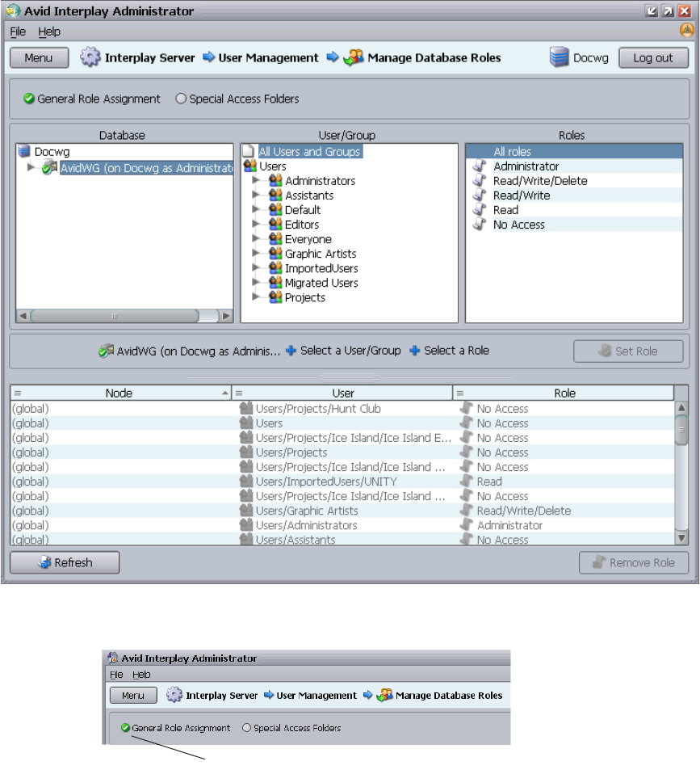Click the Node column menu icon

coord(18,393)
